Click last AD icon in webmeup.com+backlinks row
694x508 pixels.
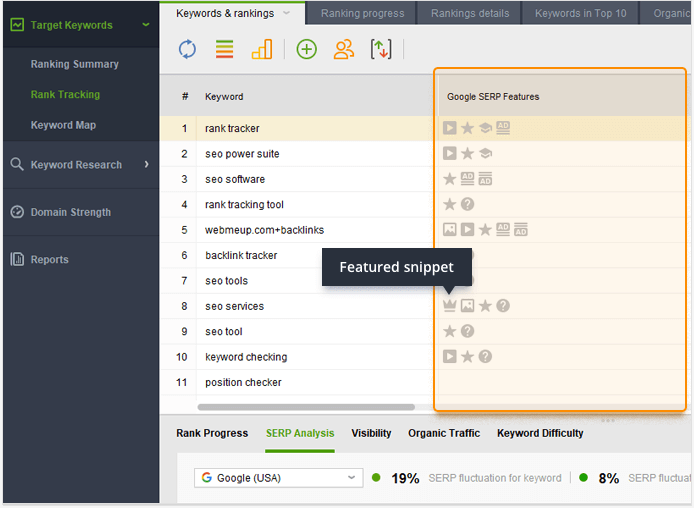click(520, 230)
